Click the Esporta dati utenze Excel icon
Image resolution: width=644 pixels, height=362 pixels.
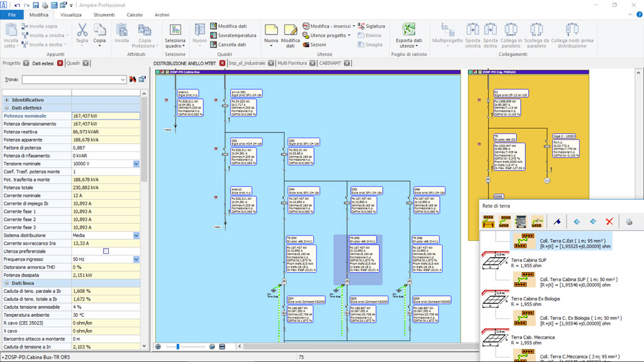(409, 30)
